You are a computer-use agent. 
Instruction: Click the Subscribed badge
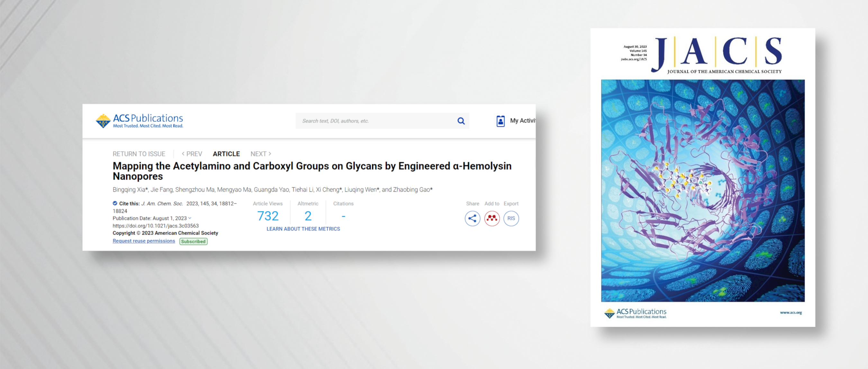(x=194, y=242)
